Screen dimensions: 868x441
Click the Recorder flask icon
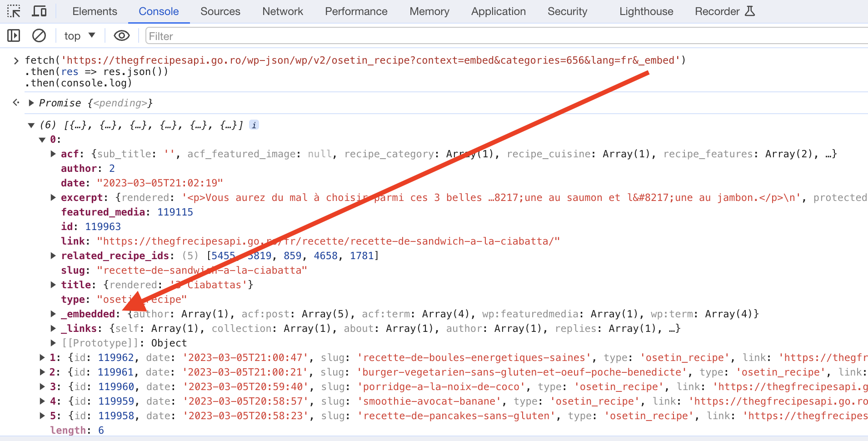[750, 11]
